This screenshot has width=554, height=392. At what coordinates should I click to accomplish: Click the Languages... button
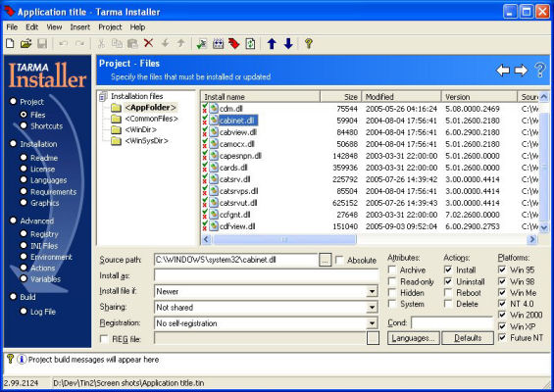(414, 338)
